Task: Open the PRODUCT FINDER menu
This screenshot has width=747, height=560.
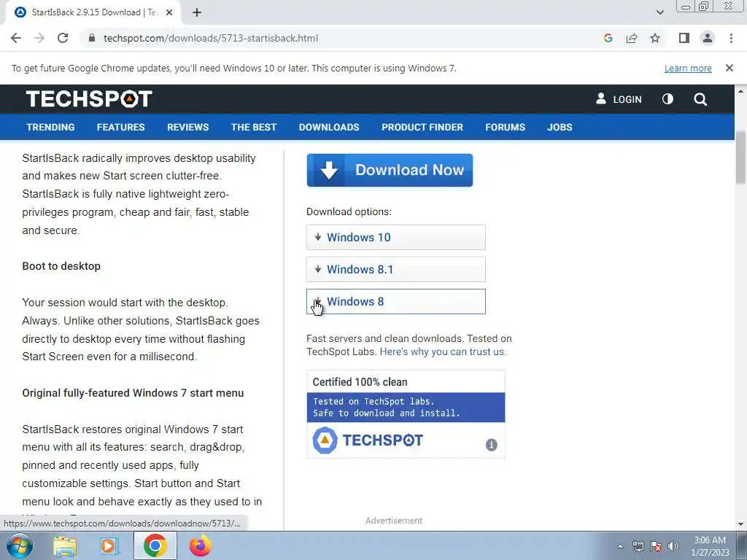Action: pos(422,127)
